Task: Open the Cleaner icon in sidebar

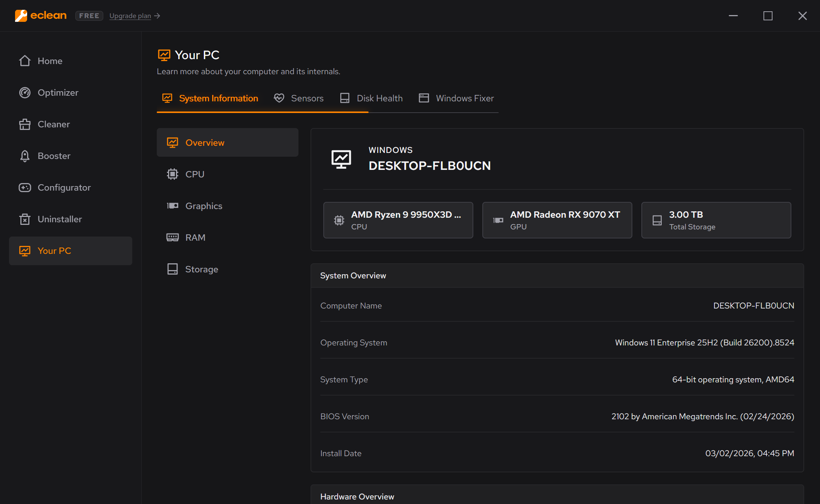Action: pos(25,124)
